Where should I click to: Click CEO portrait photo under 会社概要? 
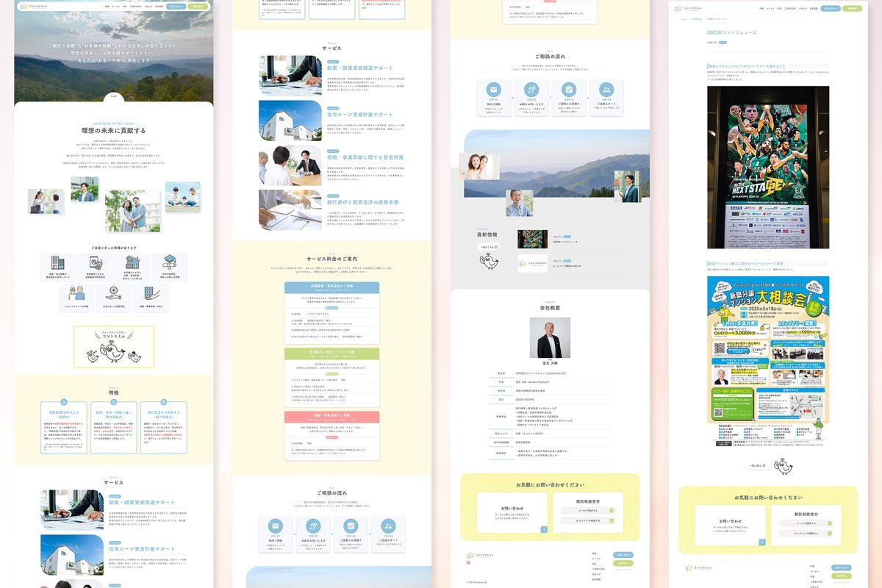550,337
